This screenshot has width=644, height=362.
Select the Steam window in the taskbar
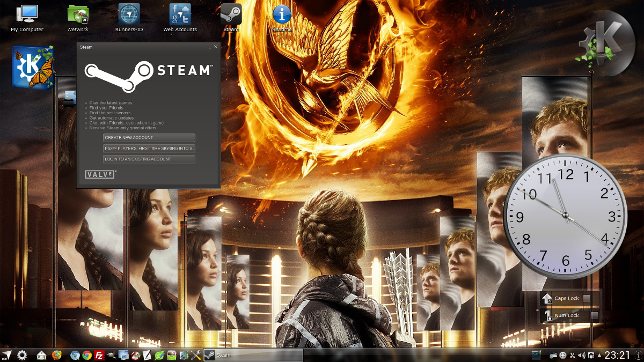pyautogui.click(x=253, y=355)
